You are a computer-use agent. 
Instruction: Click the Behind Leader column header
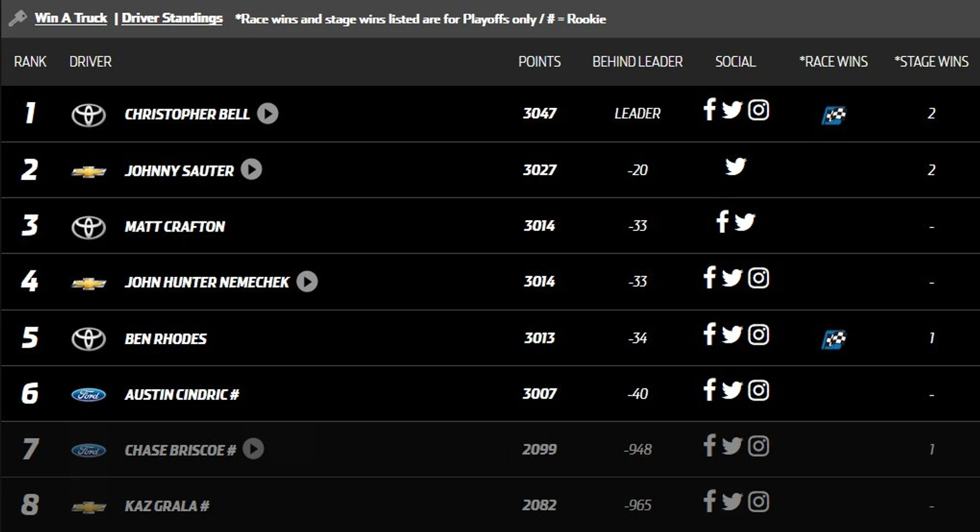click(637, 62)
